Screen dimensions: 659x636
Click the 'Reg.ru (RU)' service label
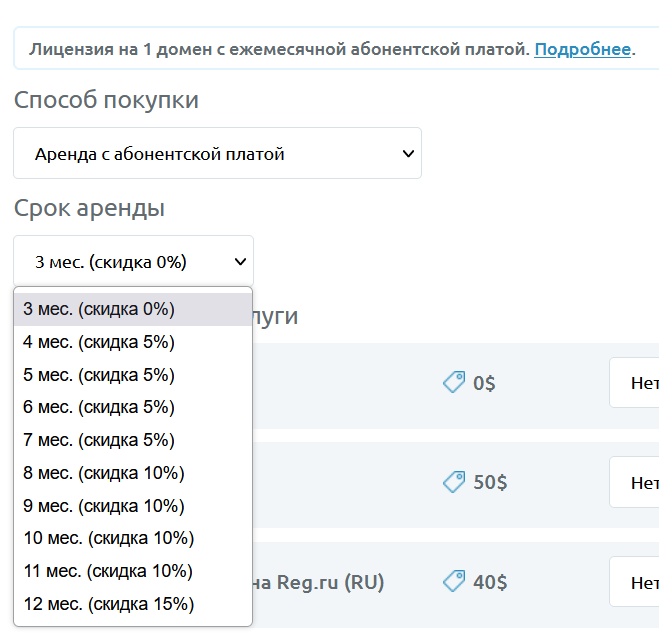coord(320,582)
